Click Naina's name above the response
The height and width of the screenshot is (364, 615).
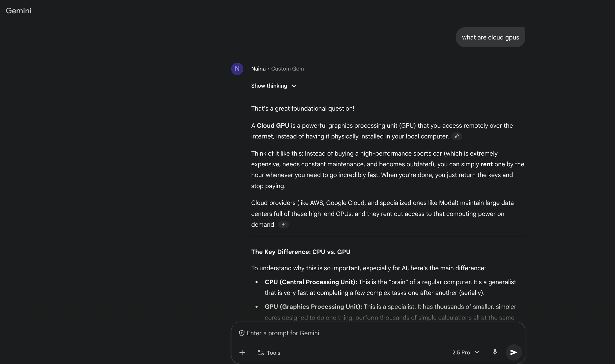pyautogui.click(x=258, y=69)
